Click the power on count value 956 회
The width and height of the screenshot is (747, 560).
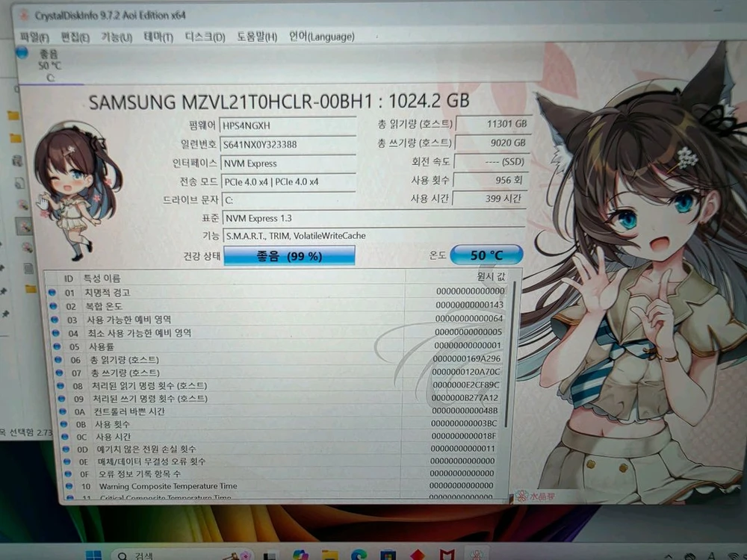pos(489,181)
